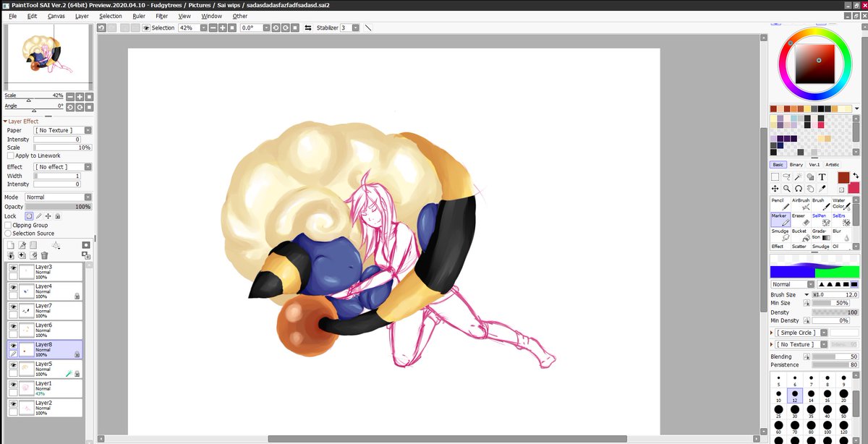The height and width of the screenshot is (444, 868).
Task: Select brush size 50 preset
Action: (x=843, y=411)
